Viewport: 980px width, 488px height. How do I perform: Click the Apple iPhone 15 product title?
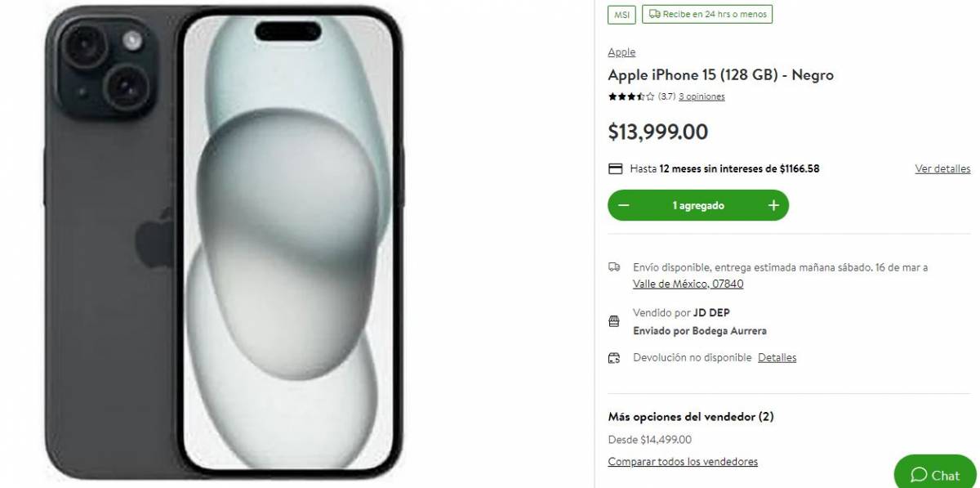tap(720, 75)
